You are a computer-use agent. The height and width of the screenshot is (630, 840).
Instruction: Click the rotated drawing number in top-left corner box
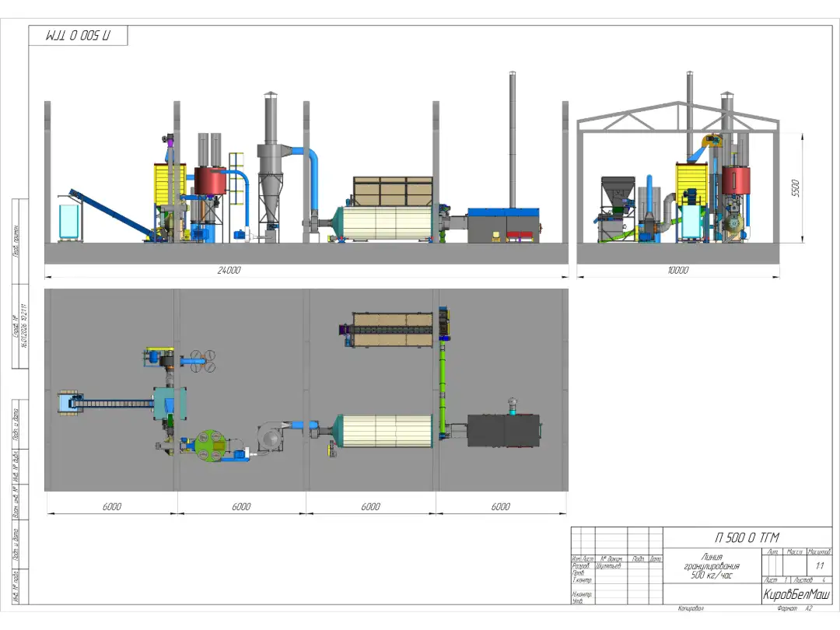coord(79,36)
